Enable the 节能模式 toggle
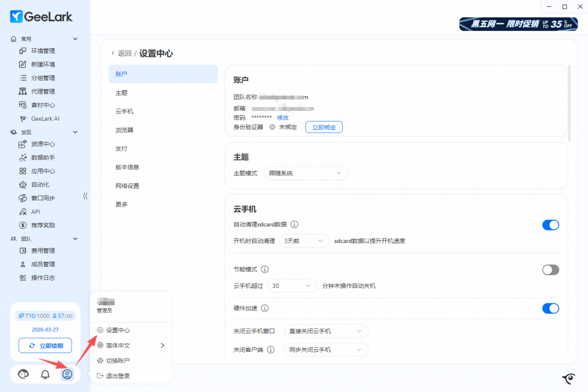Viewport: 588px width, 392px height. pos(550,270)
